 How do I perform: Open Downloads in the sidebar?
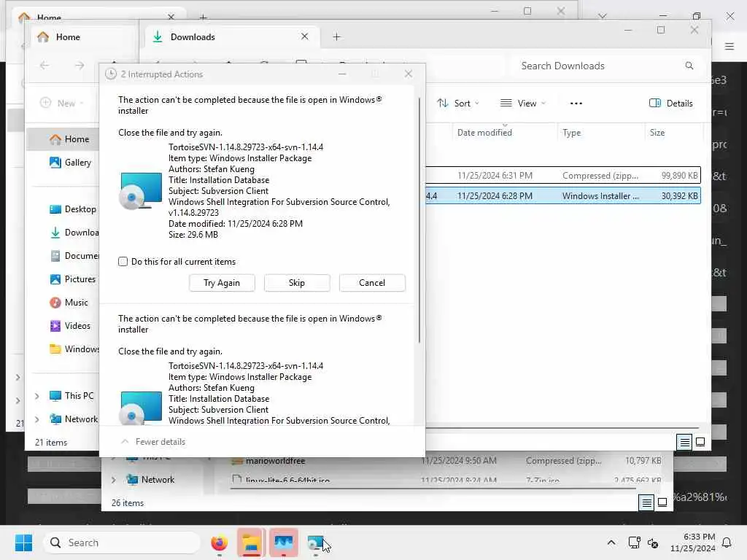click(74, 233)
